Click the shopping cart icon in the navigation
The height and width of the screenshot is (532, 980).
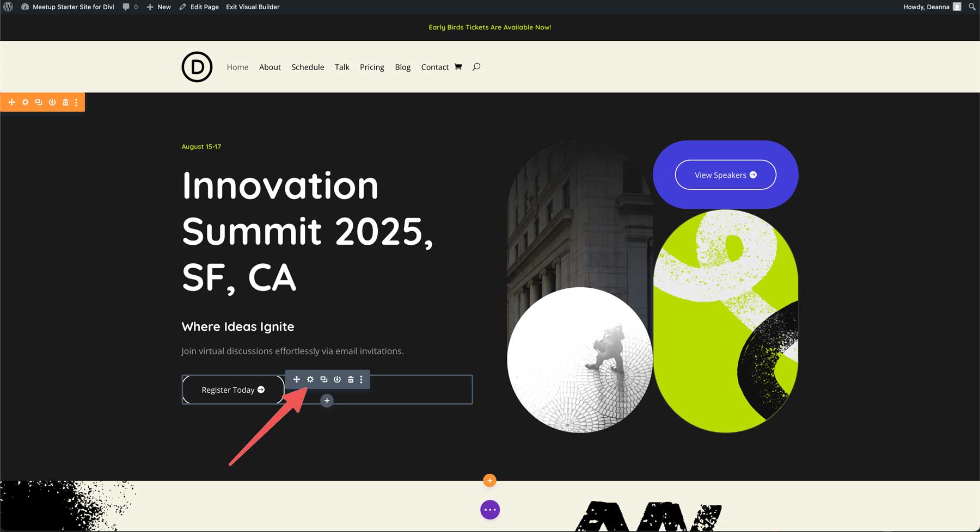click(459, 67)
